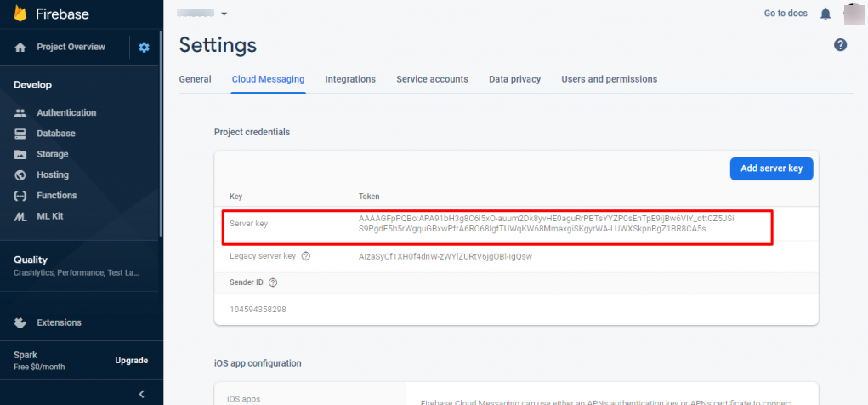
Task: Click the Token column header
Action: tap(369, 197)
